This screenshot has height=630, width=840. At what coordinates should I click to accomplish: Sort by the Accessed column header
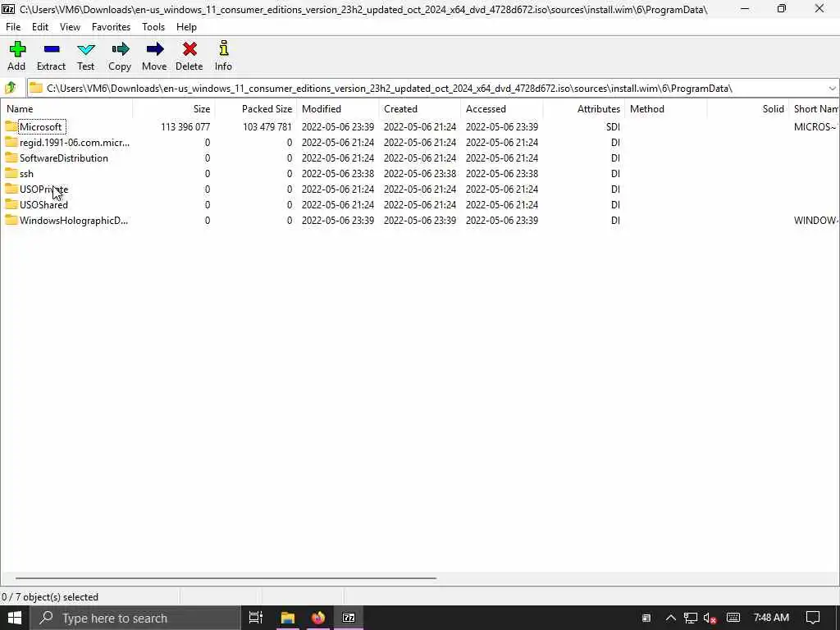pyautogui.click(x=502, y=109)
